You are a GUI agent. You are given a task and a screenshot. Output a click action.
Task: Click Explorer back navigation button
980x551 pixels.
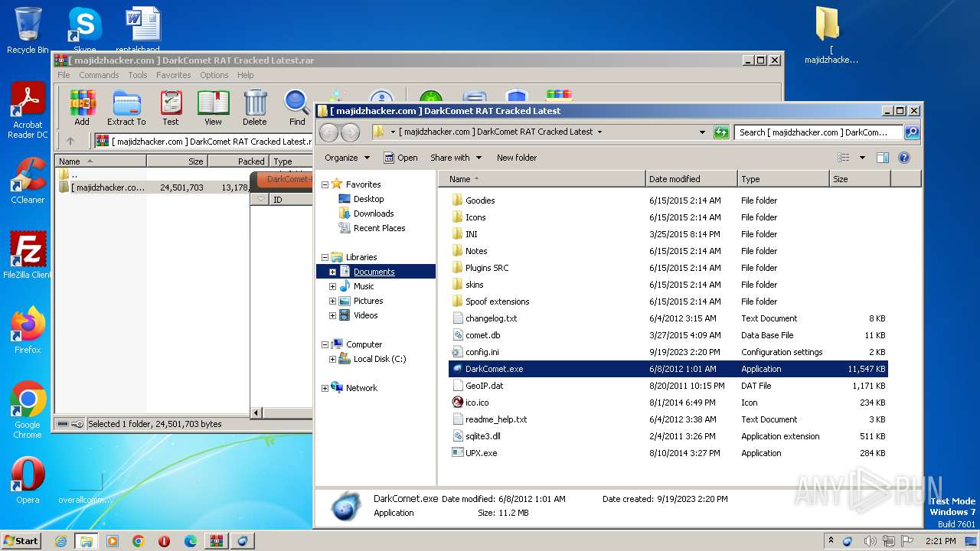328,132
